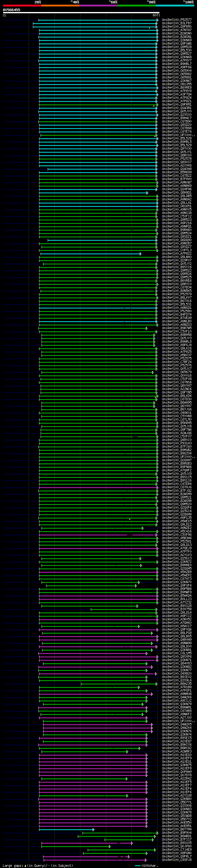This screenshot has height=868, width=197.
Task: Open hit UniRef100_P52577
Action: pyautogui.click(x=177, y=20)
